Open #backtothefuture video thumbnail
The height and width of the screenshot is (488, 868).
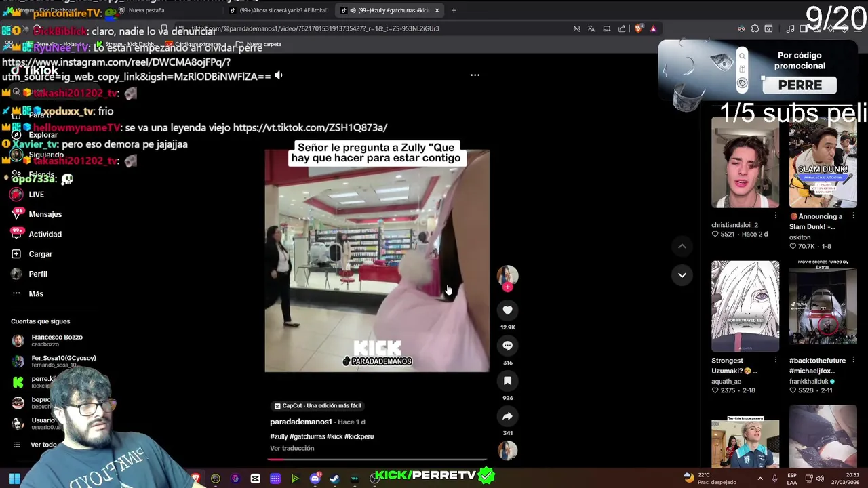(x=823, y=306)
